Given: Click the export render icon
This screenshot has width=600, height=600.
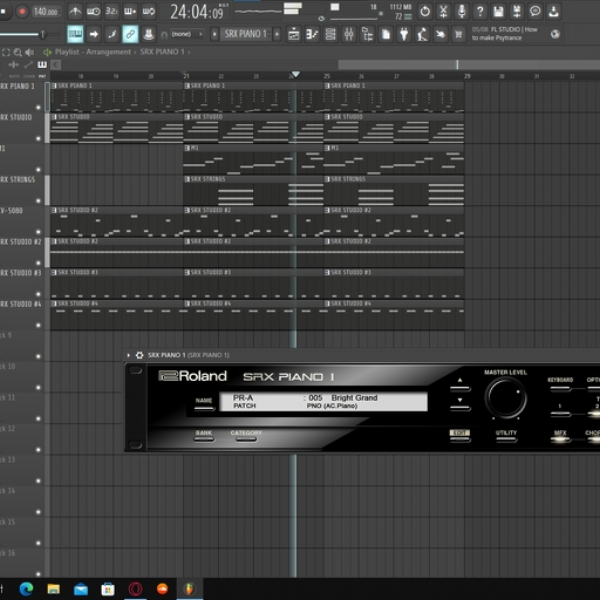Looking at the screenshot, I should (x=517, y=11).
